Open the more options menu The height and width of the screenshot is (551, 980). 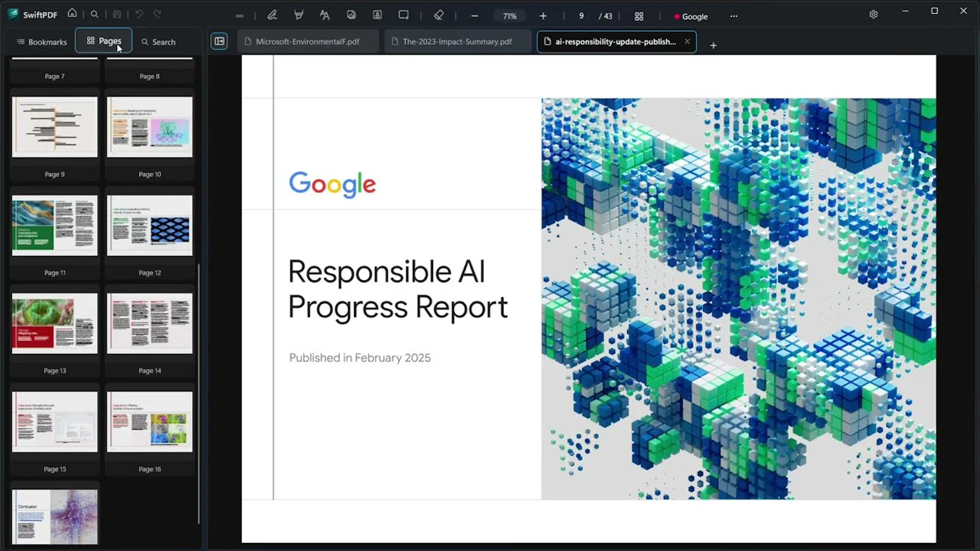[733, 17]
